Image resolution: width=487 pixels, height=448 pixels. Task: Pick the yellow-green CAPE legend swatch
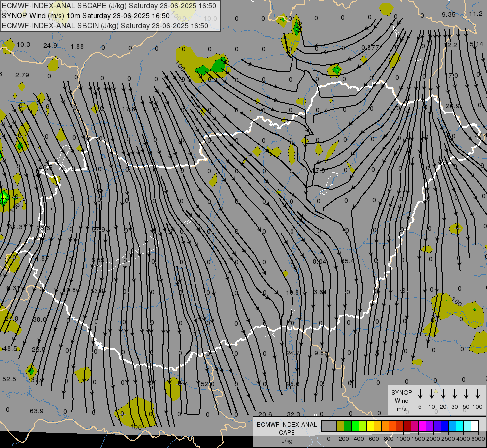[x=363, y=426]
